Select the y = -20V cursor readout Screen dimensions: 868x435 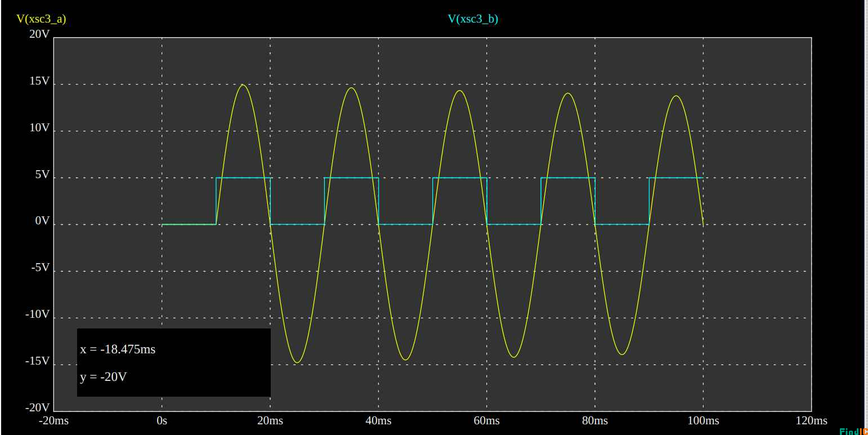tap(104, 377)
